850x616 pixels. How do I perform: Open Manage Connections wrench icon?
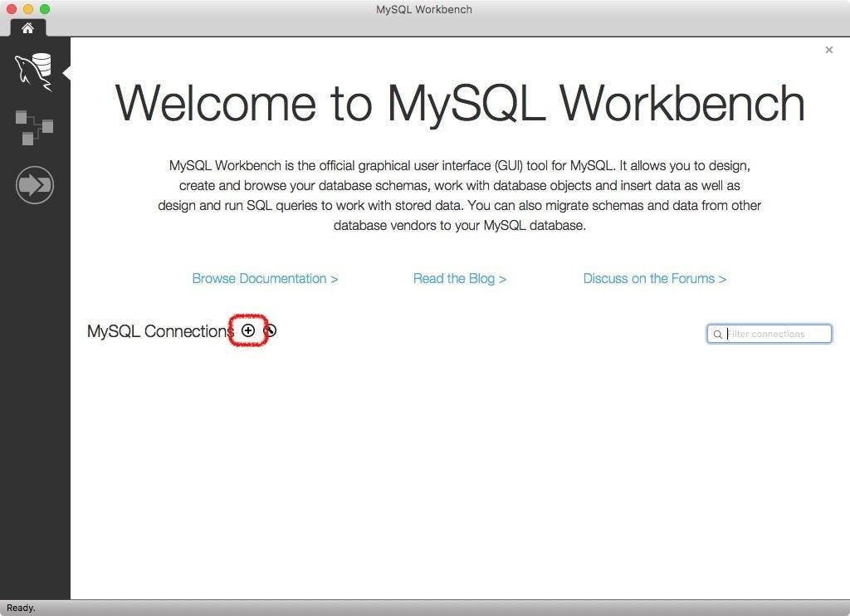[270, 330]
